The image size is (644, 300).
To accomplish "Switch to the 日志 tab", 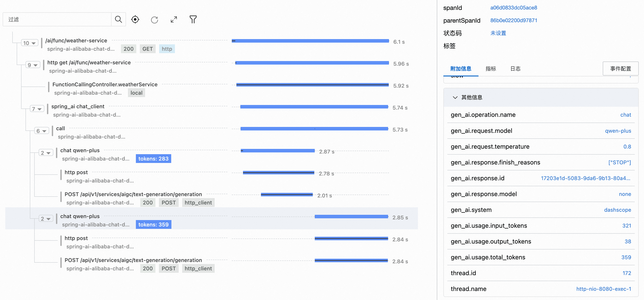I will [515, 69].
